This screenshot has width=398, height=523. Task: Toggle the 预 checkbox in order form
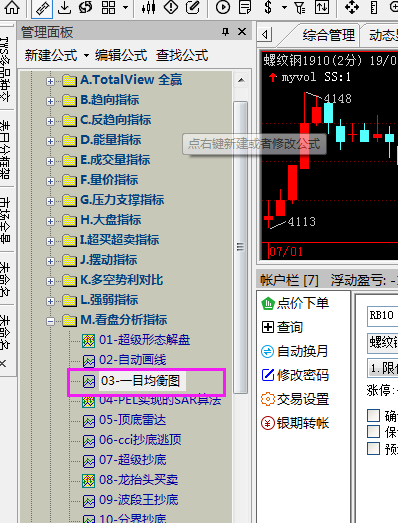point(373,448)
